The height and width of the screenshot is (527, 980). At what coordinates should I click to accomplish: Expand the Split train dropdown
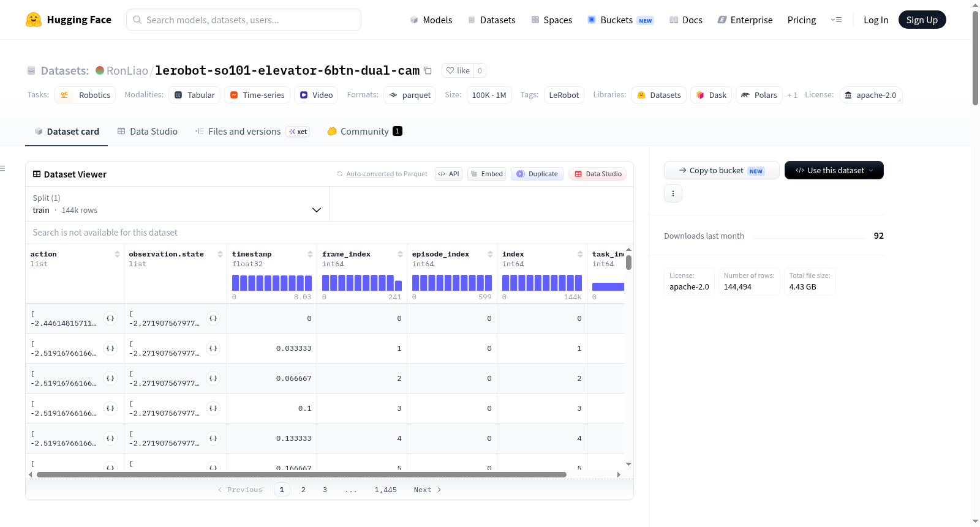177,204
